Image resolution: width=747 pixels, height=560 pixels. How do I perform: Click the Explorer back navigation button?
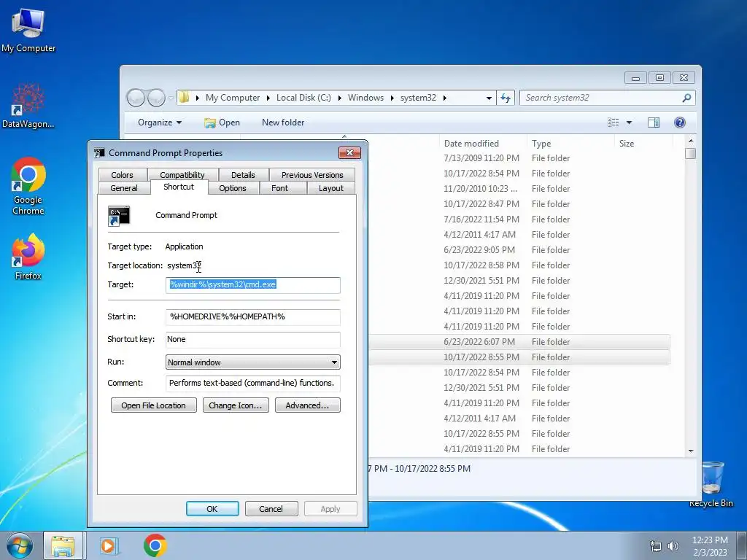click(136, 98)
